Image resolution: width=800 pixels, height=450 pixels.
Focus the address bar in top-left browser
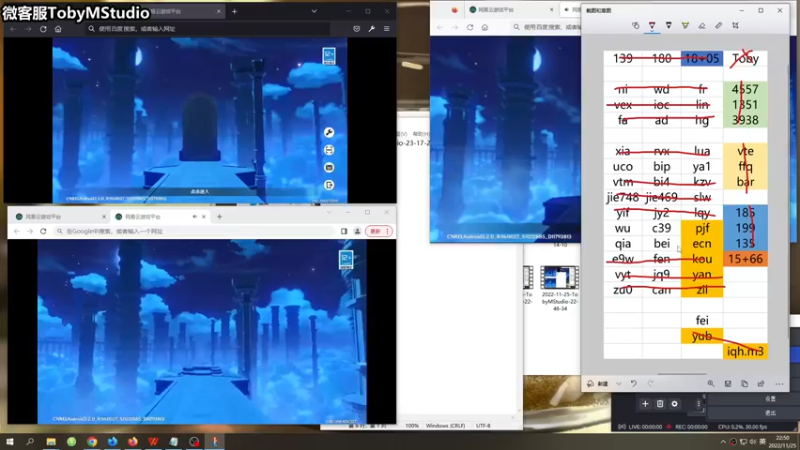[208, 29]
